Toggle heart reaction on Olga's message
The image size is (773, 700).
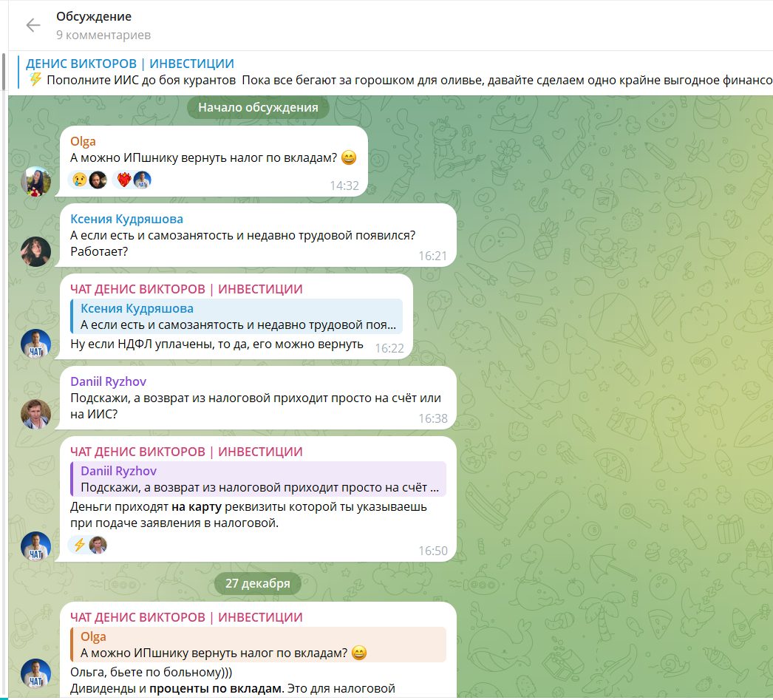click(132, 180)
